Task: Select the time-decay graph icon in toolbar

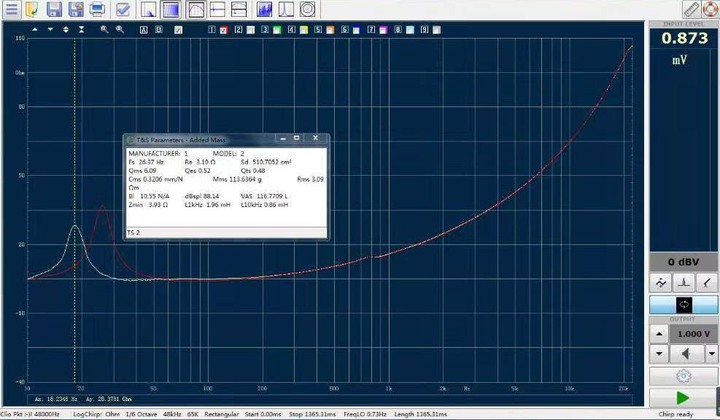Action: tap(149, 9)
